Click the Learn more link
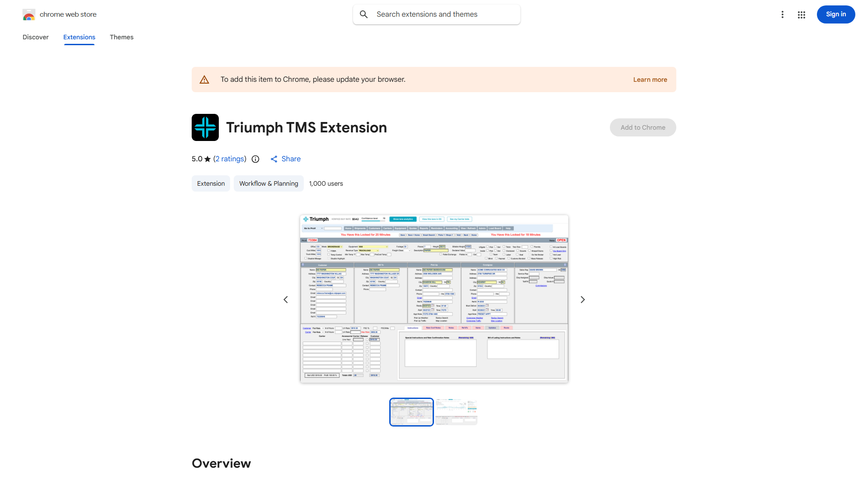The image size is (868, 488). pos(650,80)
